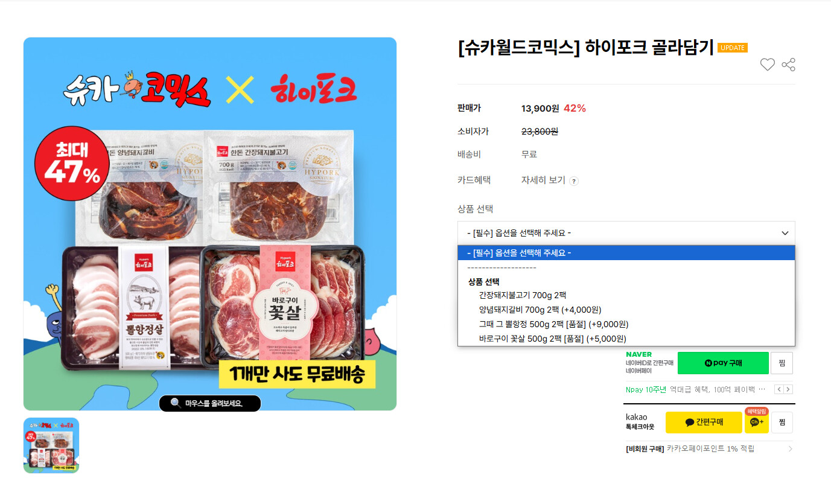831x504 pixels.
Task: Select the product thumbnail below main image
Action: [51, 445]
